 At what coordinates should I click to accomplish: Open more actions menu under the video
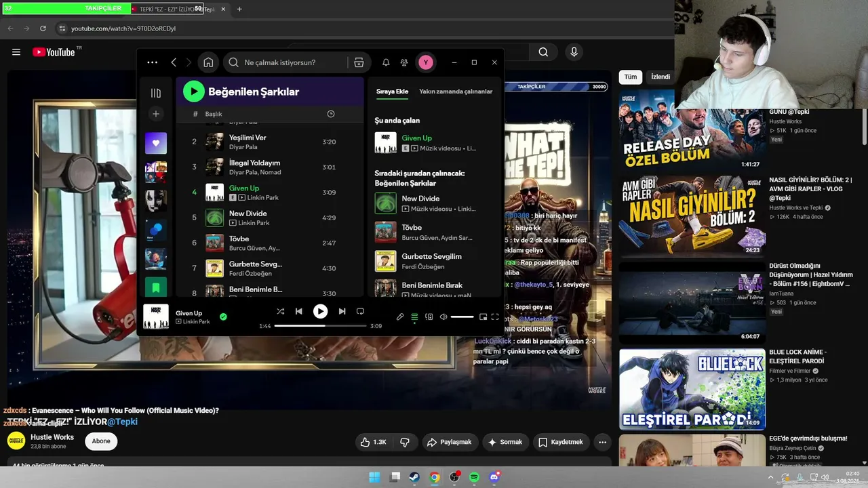coord(602,442)
